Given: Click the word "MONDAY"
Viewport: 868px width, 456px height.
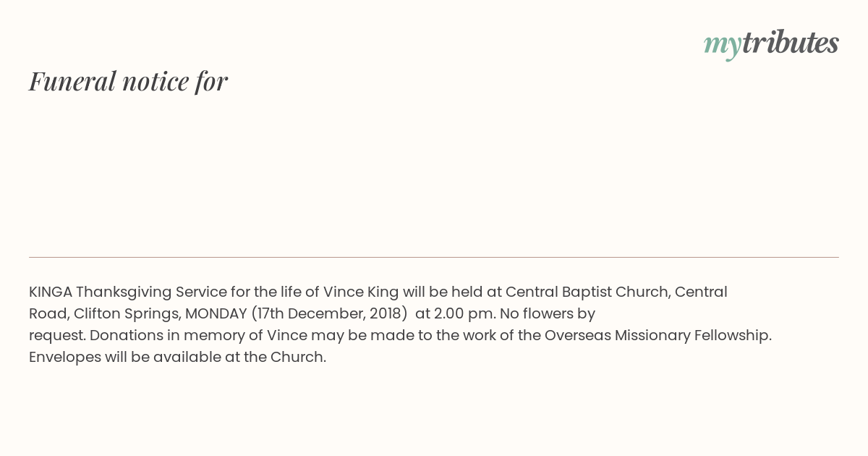Looking at the screenshot, I should coord(216,313).
